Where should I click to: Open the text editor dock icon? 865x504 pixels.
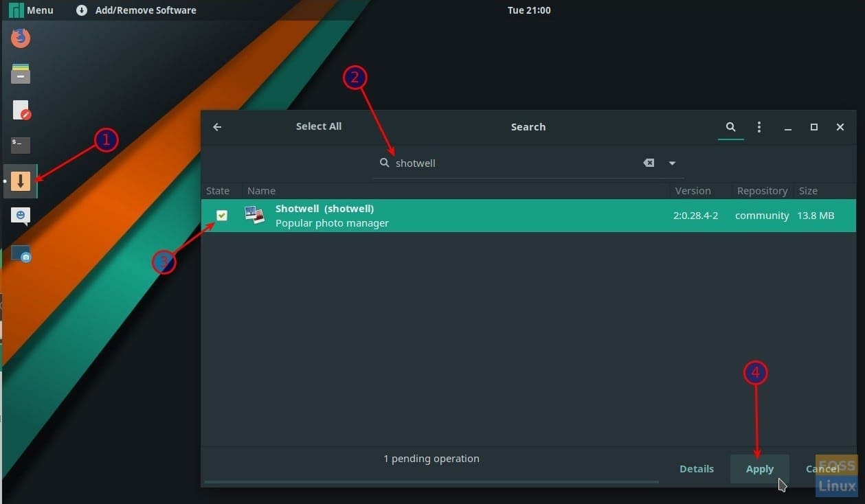(x=21, y=110)
